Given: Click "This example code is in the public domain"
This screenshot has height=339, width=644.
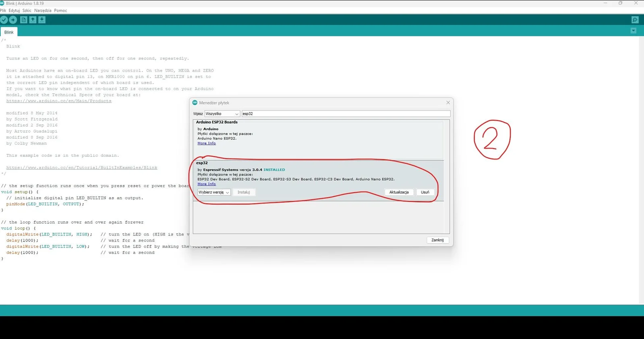Looking at the screenshot, I should tap(62, 156).
